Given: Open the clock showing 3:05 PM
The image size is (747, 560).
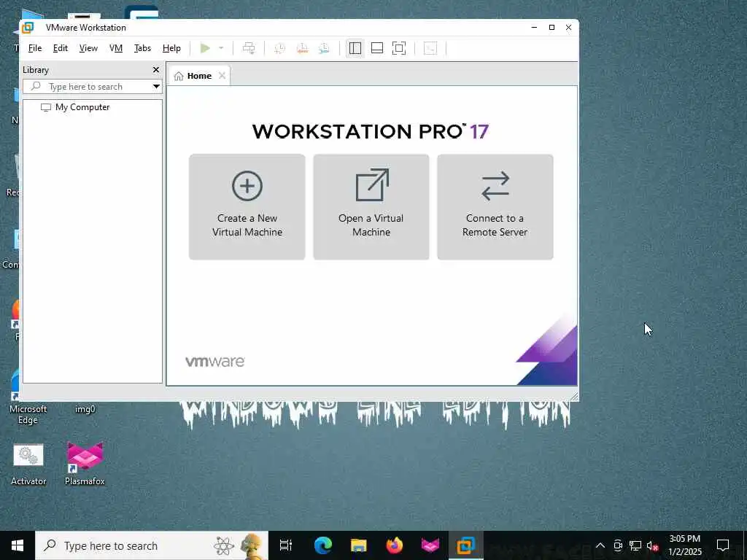Looking at the screenshot, I should click(684, 545).
